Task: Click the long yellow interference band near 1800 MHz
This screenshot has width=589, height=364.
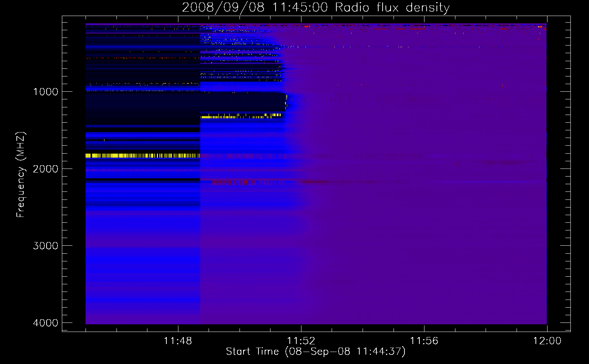Action: click(143, 155)
